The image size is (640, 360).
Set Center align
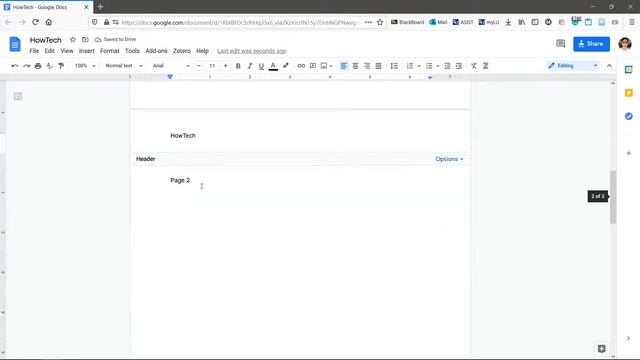click(356, 66)
